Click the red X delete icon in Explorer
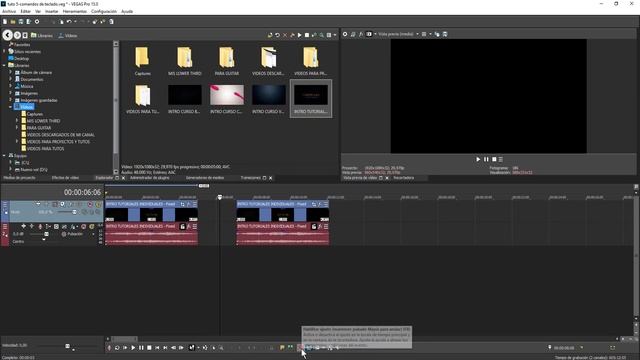The width and height of the screenshot is (640, 360). (x=285, y=35)
